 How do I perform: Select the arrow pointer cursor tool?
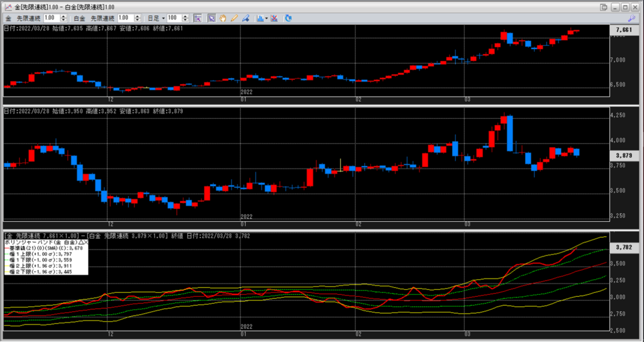click(212, 18)
